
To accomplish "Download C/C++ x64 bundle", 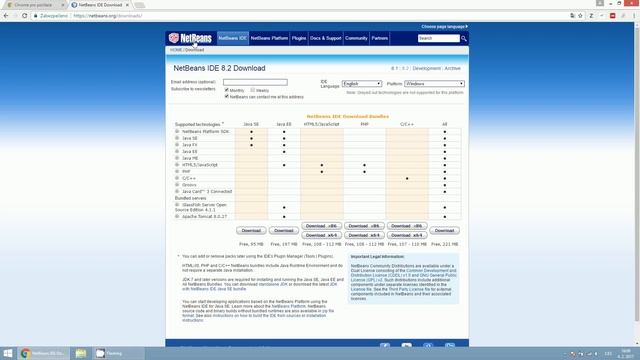I will click(x=407, y=235).
